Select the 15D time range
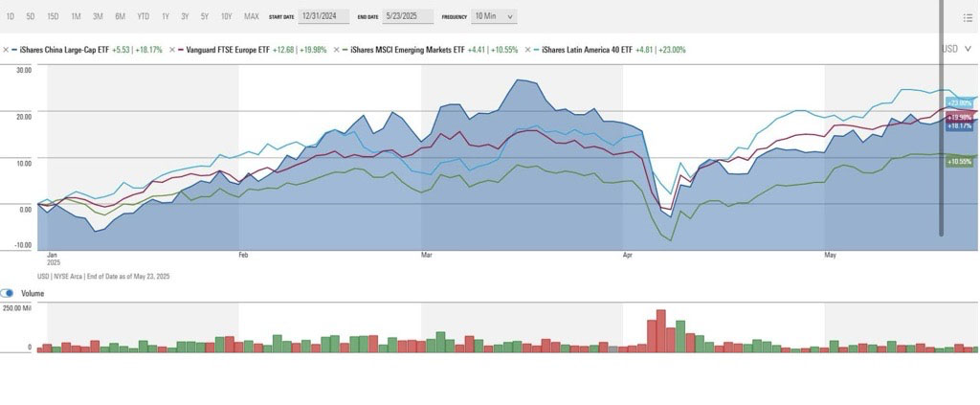Image resolution: width=980 pixels, height=405 pixels. point(53,17)
